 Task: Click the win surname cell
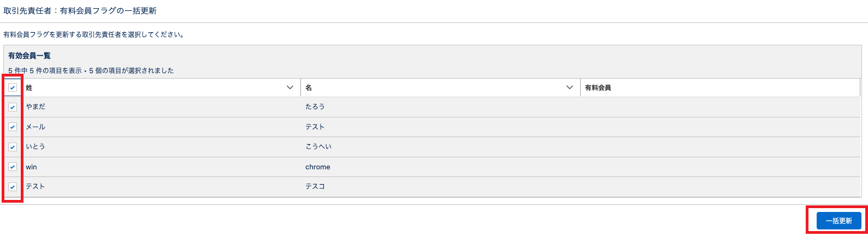tap(32, 167)
